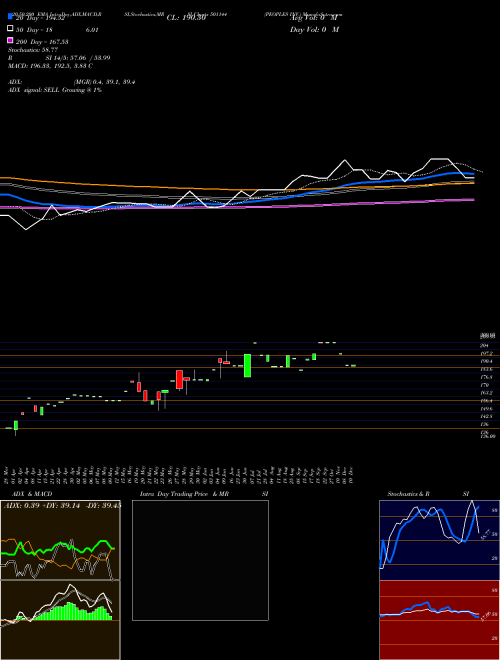Click the 'Intra Day Trading Price & MR' title
500x660 pixels.
coord(184,494)
